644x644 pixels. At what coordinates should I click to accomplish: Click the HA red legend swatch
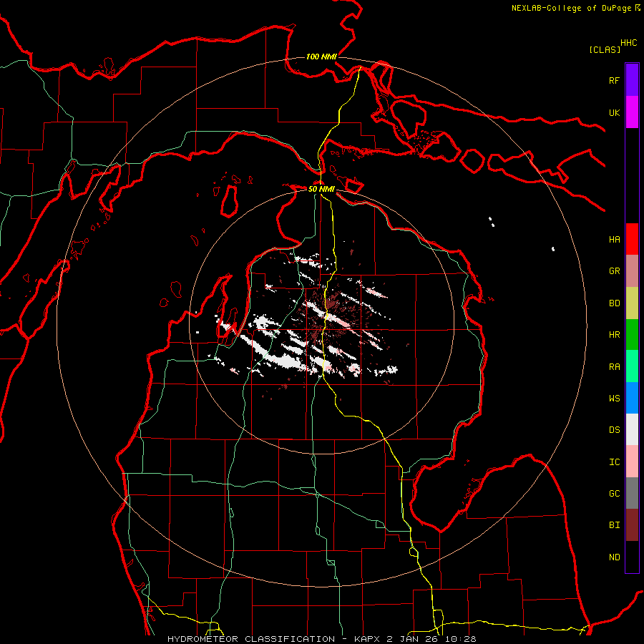click(632, 239)
